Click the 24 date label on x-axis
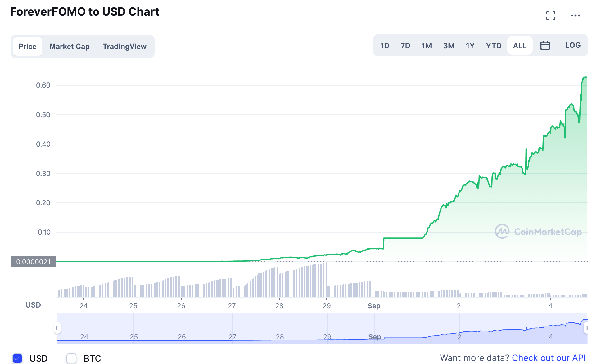Image resolution: width=601 pixels, height=364 pixels. (84, 306)
